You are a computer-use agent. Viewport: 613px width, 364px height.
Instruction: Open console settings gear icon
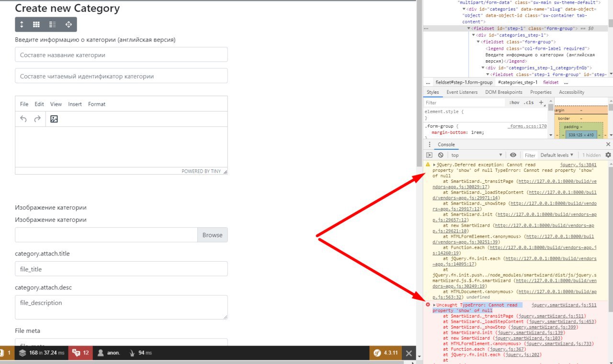(608, 155)
